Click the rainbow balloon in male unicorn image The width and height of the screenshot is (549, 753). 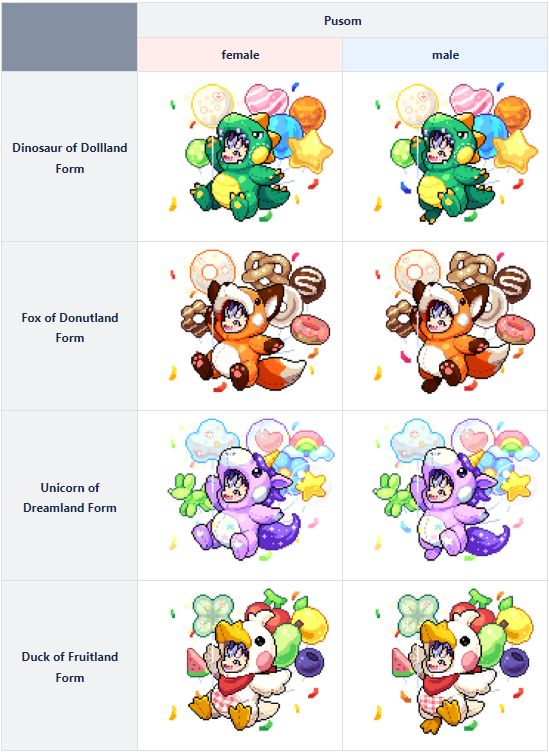click(x=512, y=442)
